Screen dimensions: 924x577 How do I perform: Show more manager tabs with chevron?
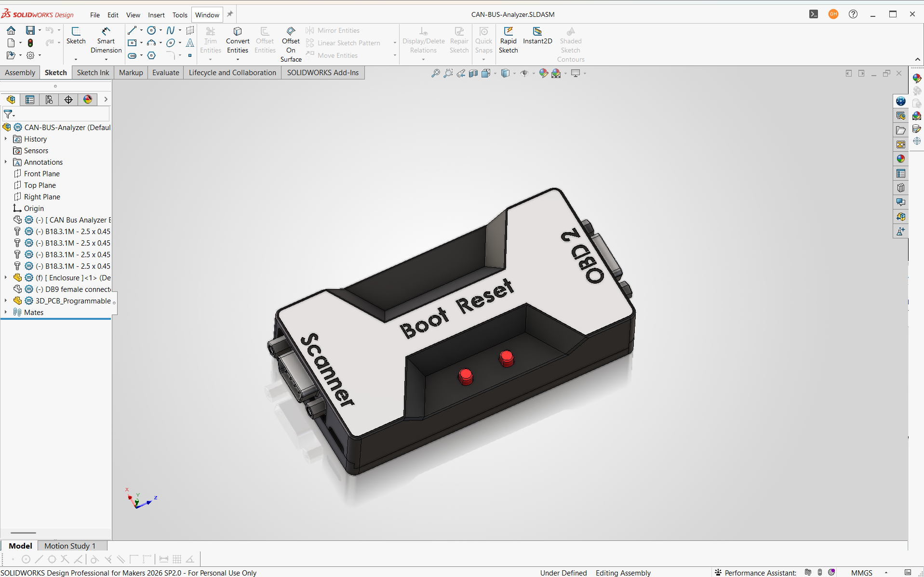tap(106, 100)
